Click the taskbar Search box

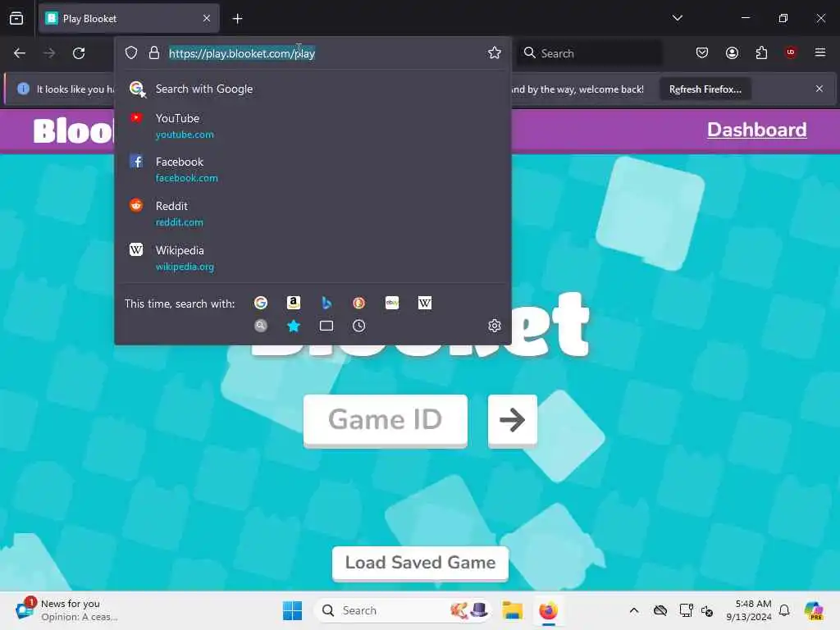coord(403,610)
